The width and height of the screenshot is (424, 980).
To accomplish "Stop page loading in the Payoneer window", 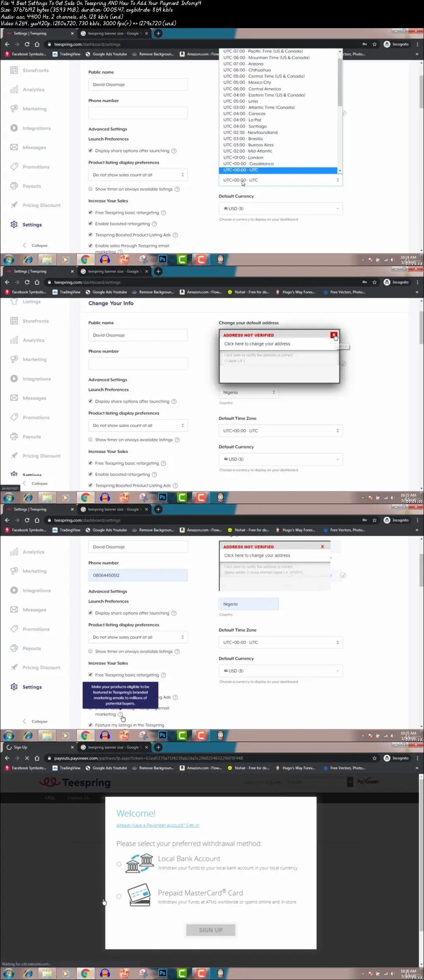I will pos(27,758).
